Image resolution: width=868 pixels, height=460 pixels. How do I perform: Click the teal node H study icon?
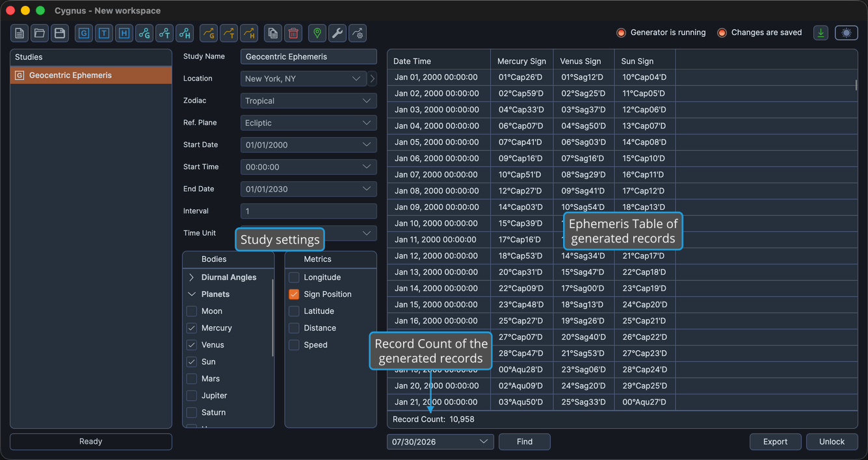(x=185, y=33)
